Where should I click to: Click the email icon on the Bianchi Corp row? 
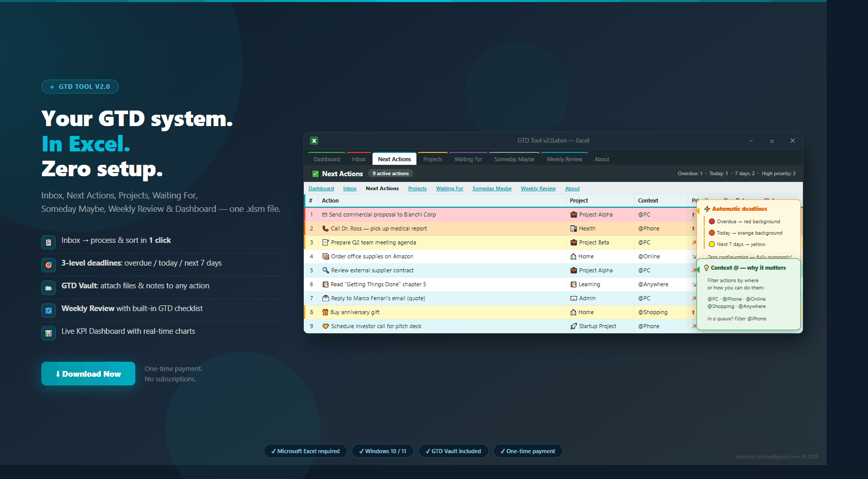point(324,214)
